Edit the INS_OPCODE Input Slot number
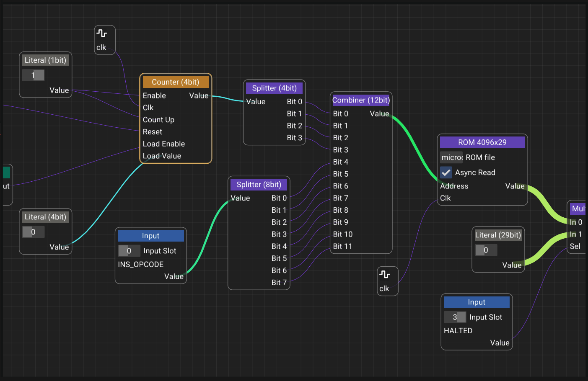The width and height of the screenshot is (588, 381). pyautogui.click(x=129, y=251)
